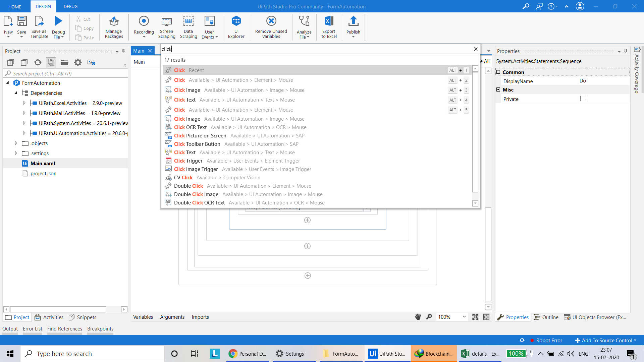
Task: Collapse FormAutomation project node
Action: [x=7, y=83]
